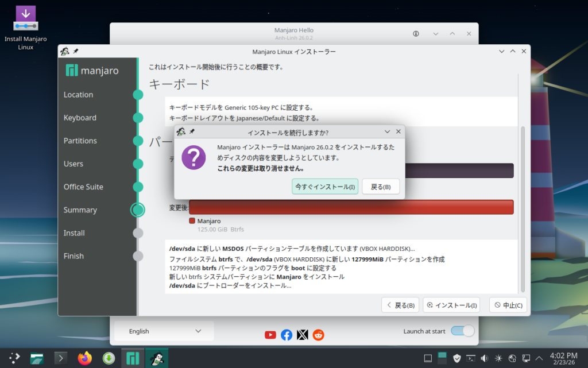Click the summary panel vertical scrollbar
The height and width of the screenshot is (368, 588).
tap(523, 207)
